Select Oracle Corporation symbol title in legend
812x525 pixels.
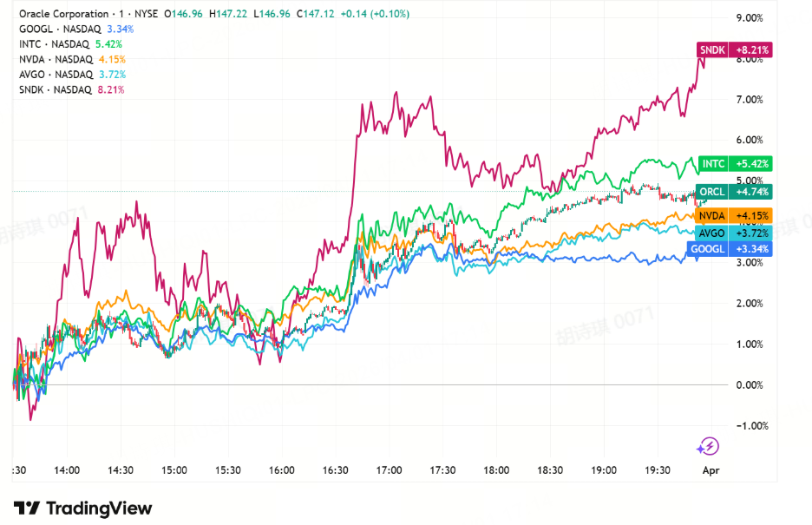click(x=62, y=15)
